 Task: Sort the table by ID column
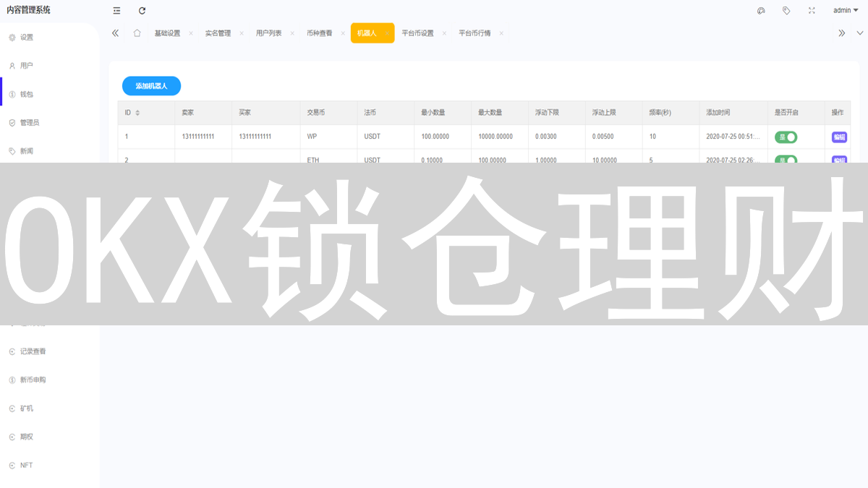coord(137,113)
